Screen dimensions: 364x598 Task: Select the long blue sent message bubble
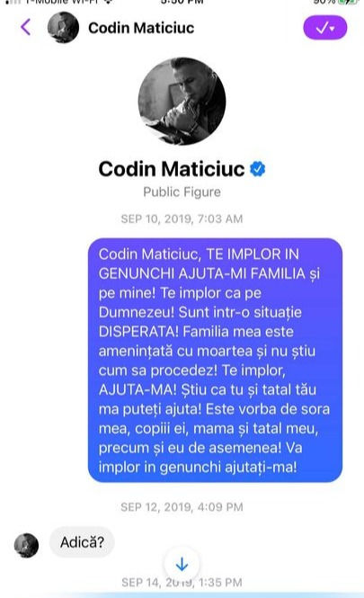(215, 360)
